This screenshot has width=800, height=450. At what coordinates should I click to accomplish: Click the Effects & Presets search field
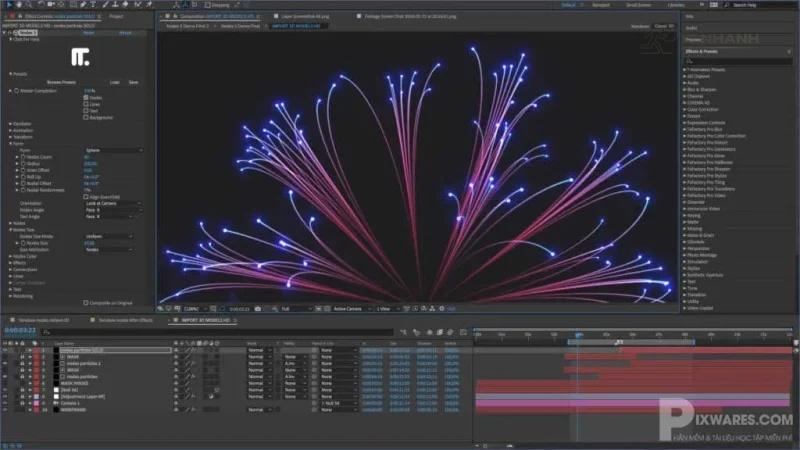737,61
